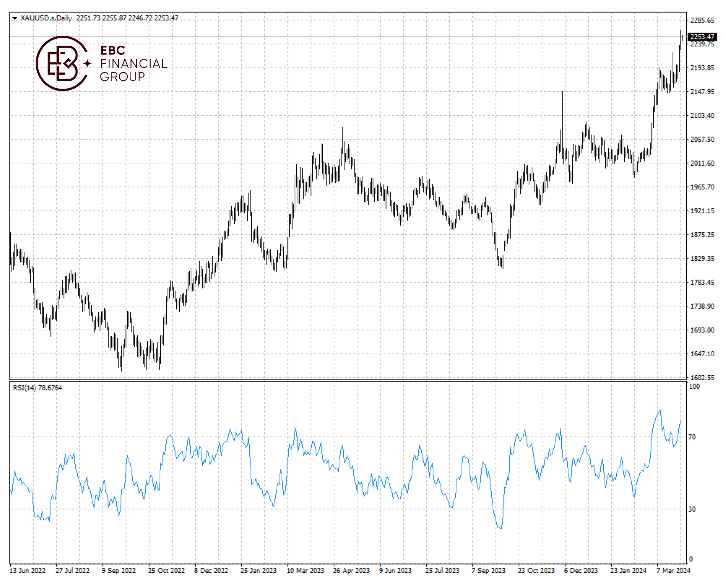Click the 2193.85 price axis value
Screen dimensions: 725x588
coord(702,68)
